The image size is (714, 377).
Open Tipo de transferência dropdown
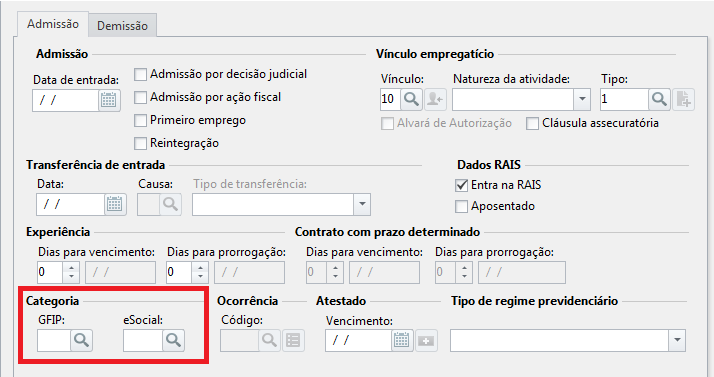coord(362,204)
